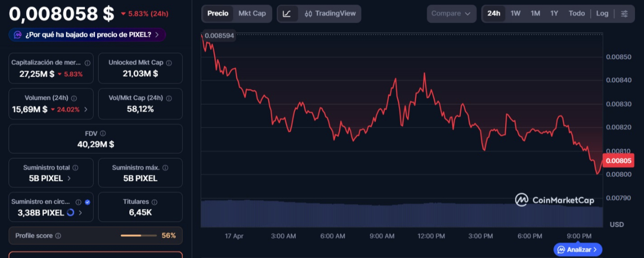Click the 58,12% Vol/Mkt Cap value
This screenshot has height=258, width=644.
(140, 109)
